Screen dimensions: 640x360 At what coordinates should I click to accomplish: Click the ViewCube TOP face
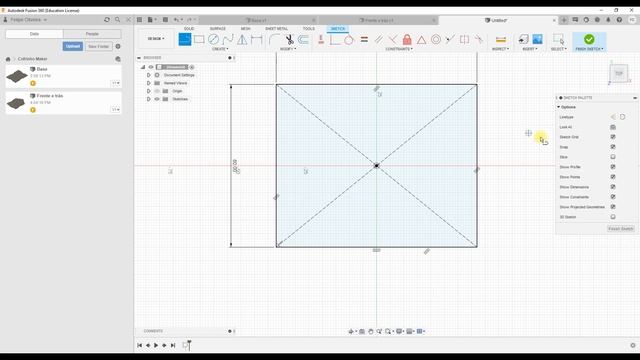pyautogui.click(x=619, y=73)
